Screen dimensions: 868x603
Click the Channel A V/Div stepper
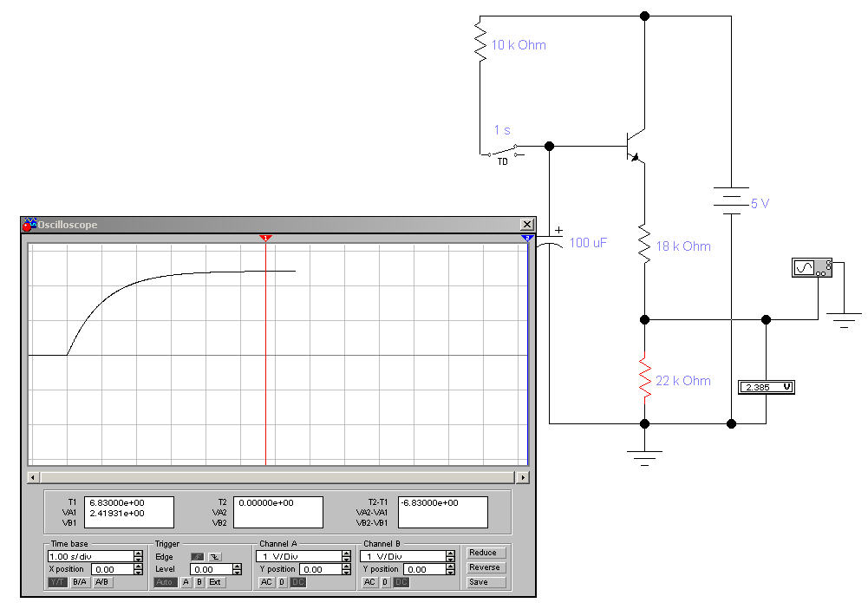pyautogui.click(x=347, y=556)
